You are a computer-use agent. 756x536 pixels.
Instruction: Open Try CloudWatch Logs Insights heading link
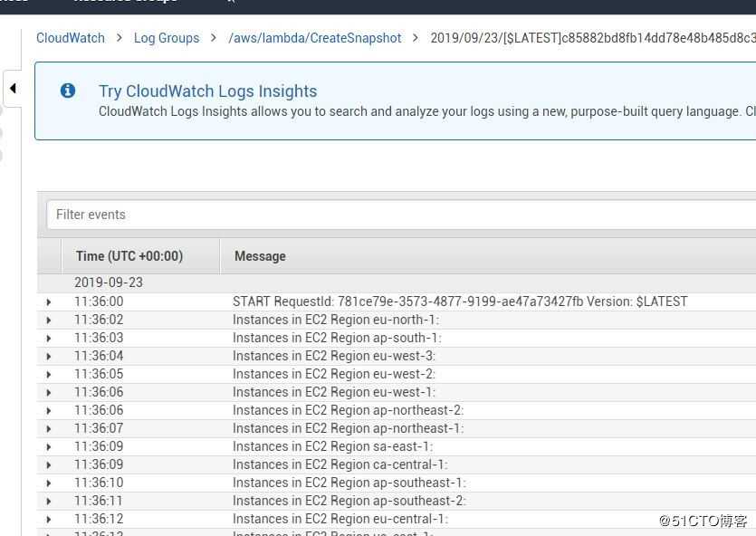pos(208,91)
